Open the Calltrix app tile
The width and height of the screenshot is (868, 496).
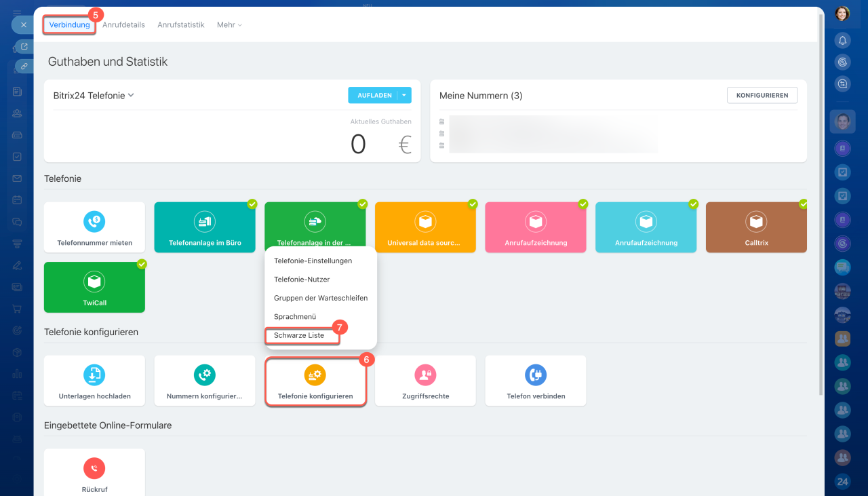tap(756, 227)
